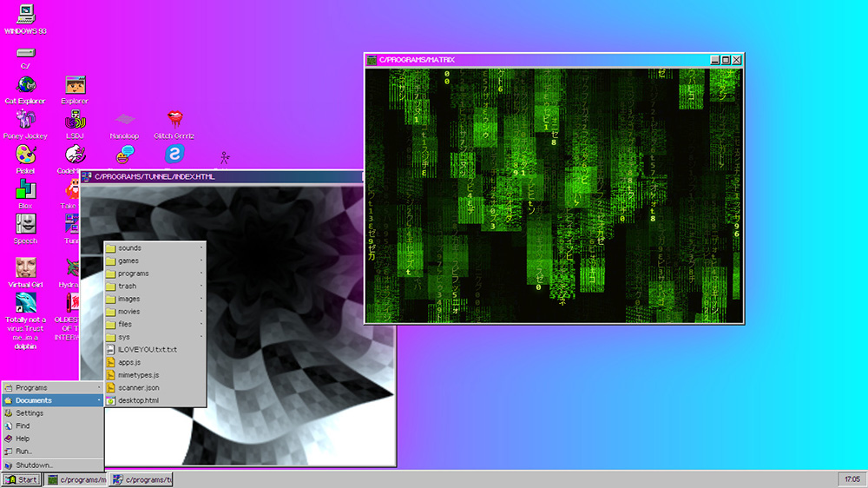Open the blue S chat app icon

(174, 154)
